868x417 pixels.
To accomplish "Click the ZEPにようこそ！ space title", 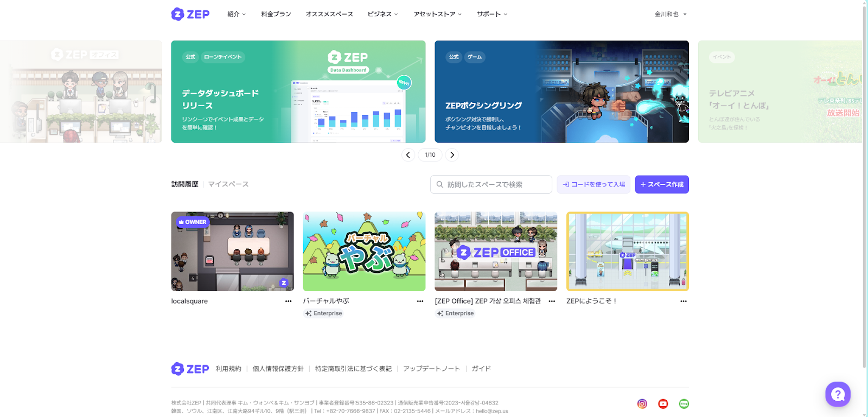I will (x=591, y=301).
